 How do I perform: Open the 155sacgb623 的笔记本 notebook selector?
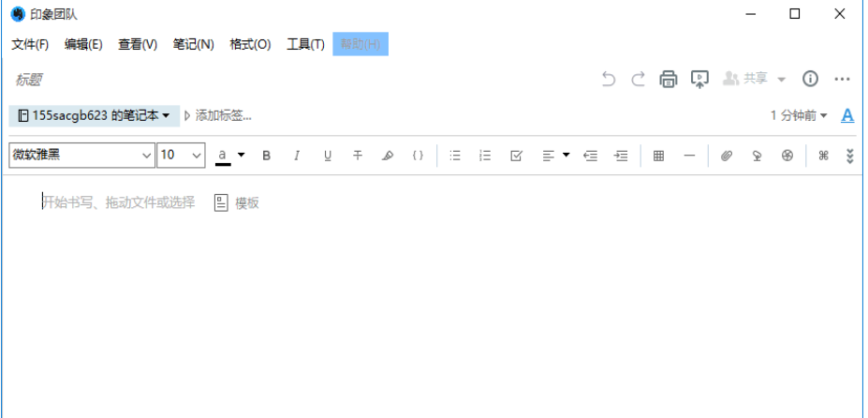[x=95, y=116]
